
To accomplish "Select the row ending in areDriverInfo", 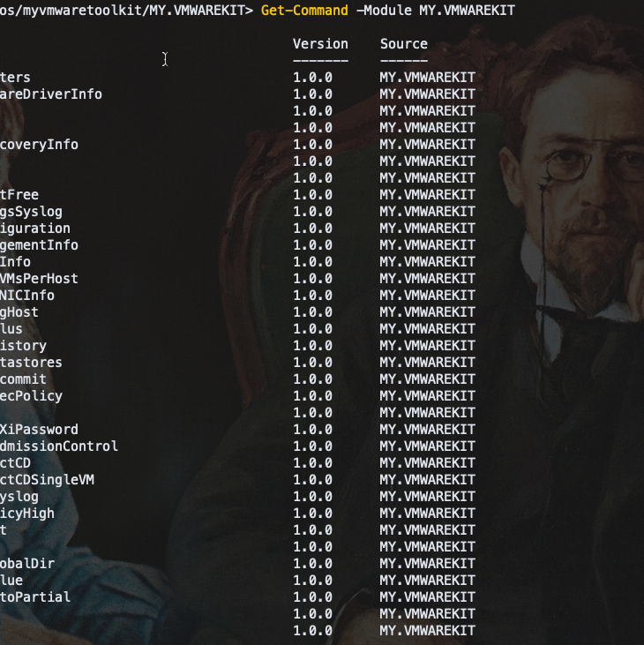I will point(50,94).
